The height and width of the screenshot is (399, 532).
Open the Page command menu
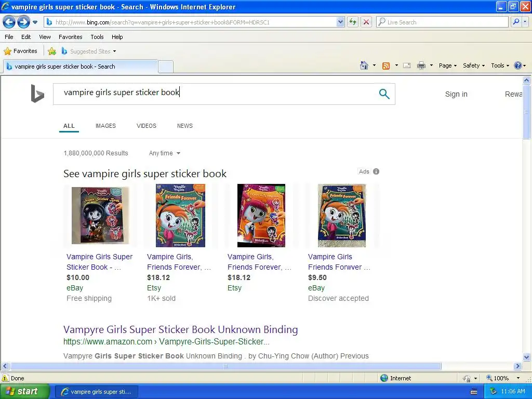click(x=447, y=65)
